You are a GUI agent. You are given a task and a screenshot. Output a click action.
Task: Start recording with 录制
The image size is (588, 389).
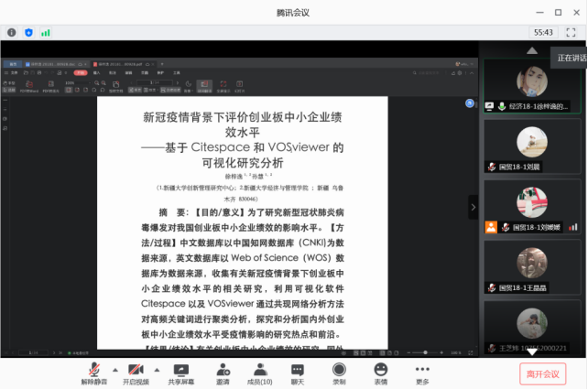click(x=339, y=373)
